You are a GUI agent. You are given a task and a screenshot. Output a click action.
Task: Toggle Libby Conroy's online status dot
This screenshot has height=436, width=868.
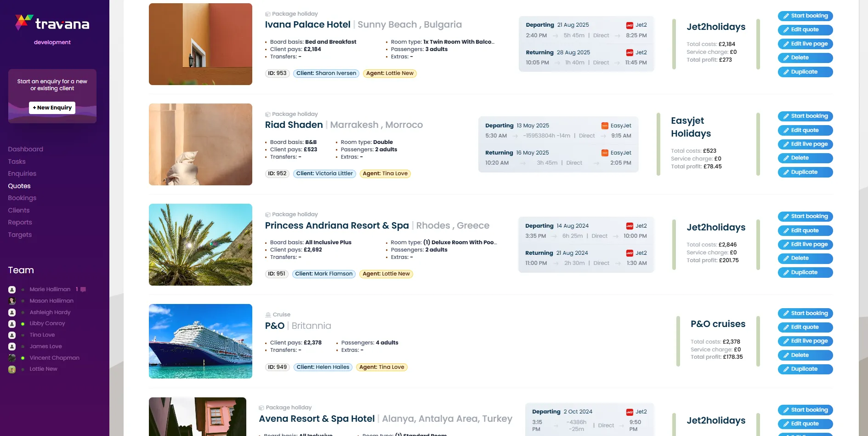23,323
